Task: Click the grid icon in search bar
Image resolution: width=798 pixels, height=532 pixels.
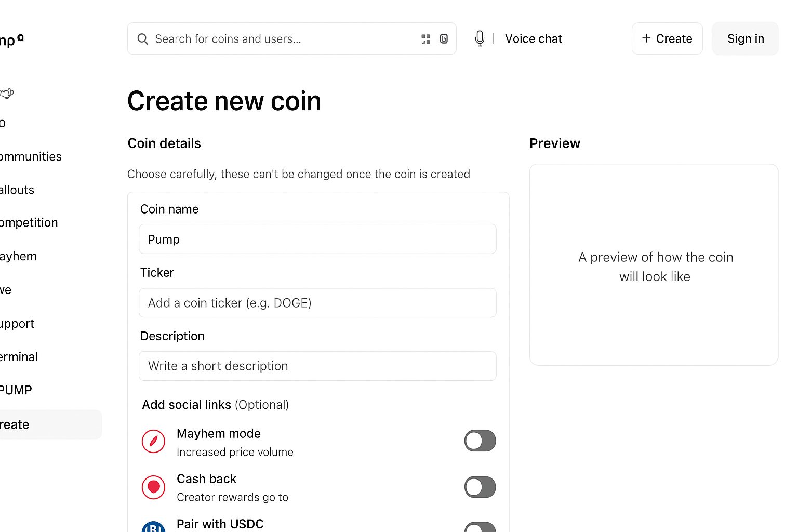Action: pos(426,39)
